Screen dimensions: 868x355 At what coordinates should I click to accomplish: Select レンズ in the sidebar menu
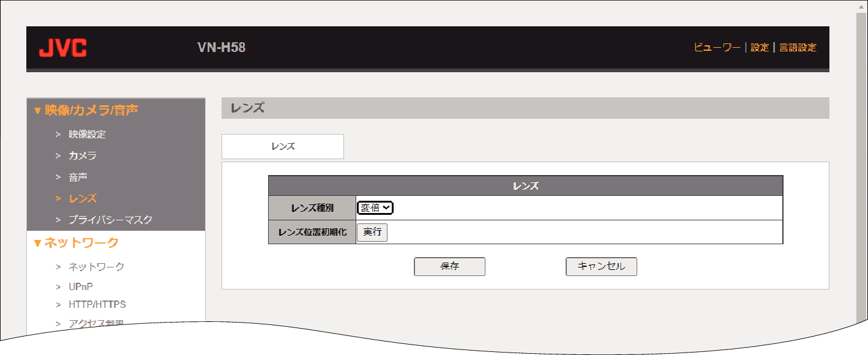(83, 198)
